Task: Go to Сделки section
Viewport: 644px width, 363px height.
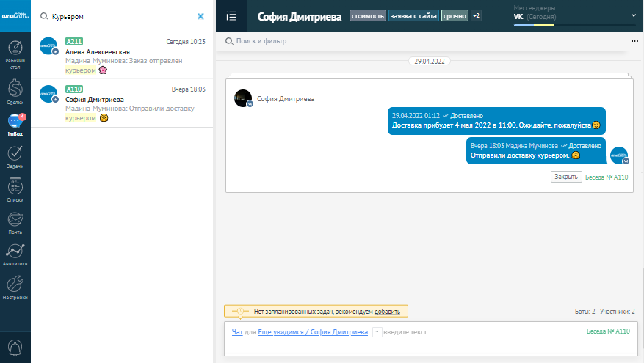Action: (15, 92)
